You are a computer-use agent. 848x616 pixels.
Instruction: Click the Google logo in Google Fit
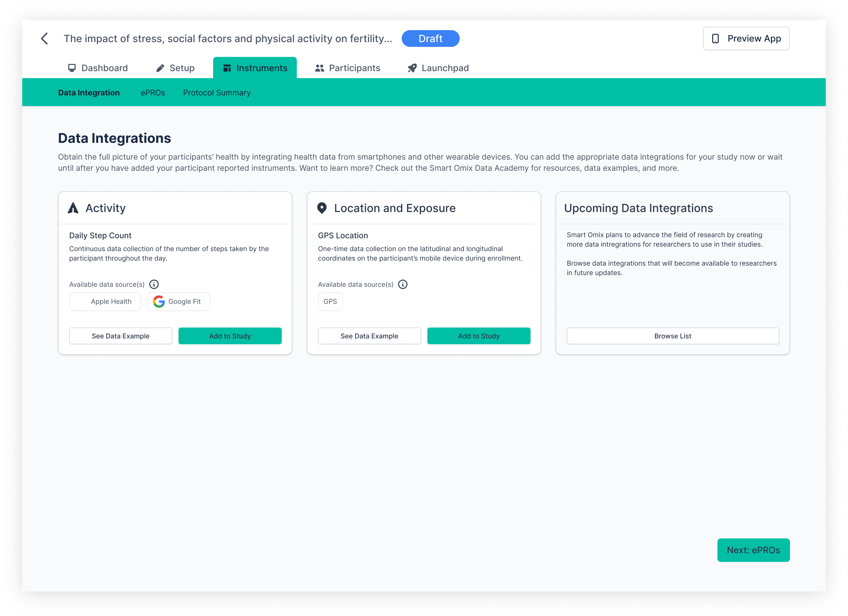click(x=159, y=302)
